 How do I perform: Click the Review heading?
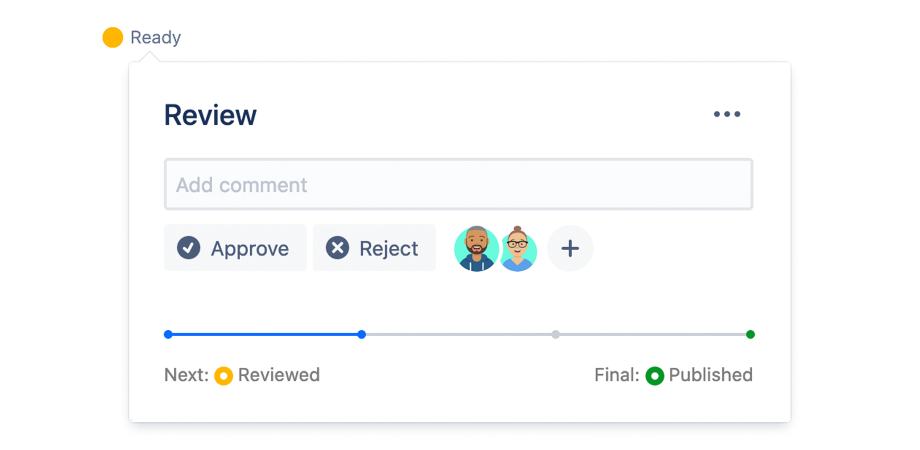click(x=210, y=115)
